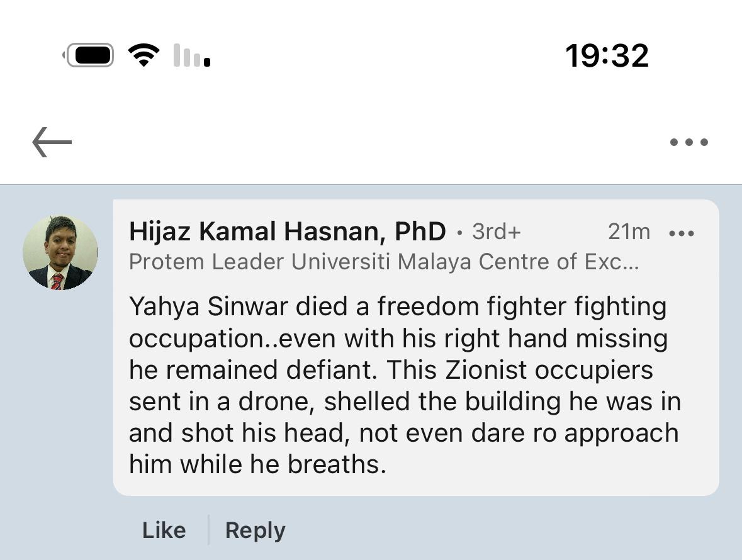Tap the cellular signal bars icon
742x560 pixels.
pyautogui.click(x=191, y=55)
